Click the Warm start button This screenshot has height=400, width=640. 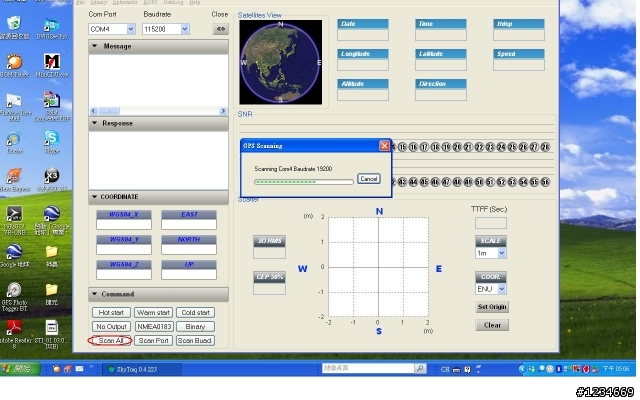153,313
